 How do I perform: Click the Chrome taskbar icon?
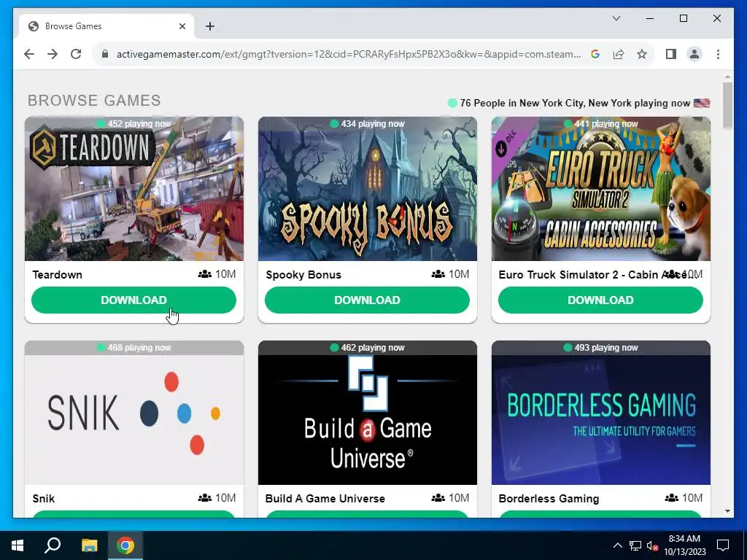tap(125, 545)
